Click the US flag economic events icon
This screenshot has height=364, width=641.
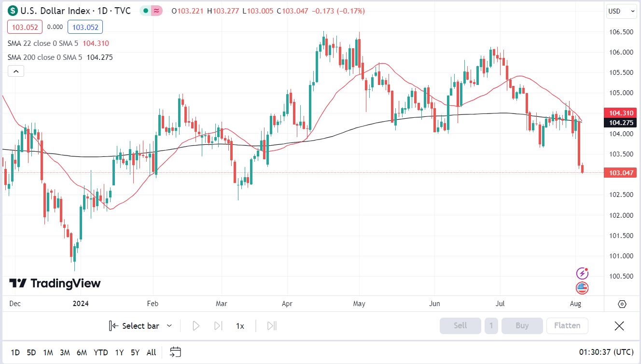pyautogui.click(x=583, y=288)
